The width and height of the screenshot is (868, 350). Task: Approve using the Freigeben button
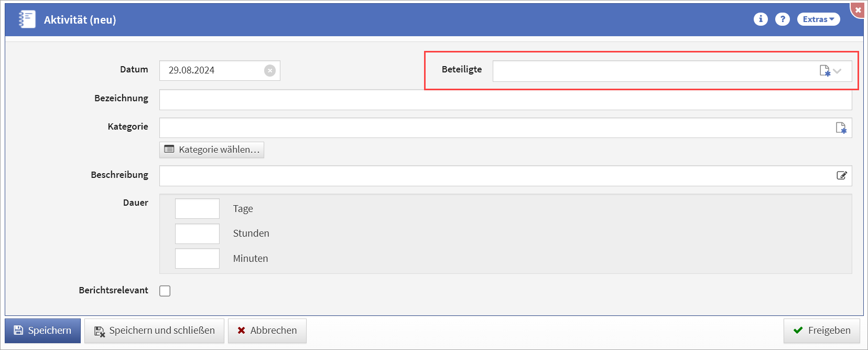point(821,331)
